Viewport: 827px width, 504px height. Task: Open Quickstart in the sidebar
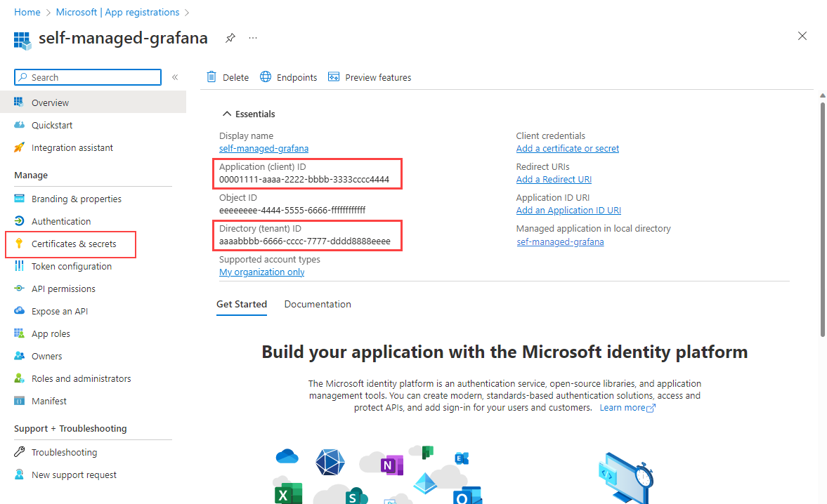point(52,125)
